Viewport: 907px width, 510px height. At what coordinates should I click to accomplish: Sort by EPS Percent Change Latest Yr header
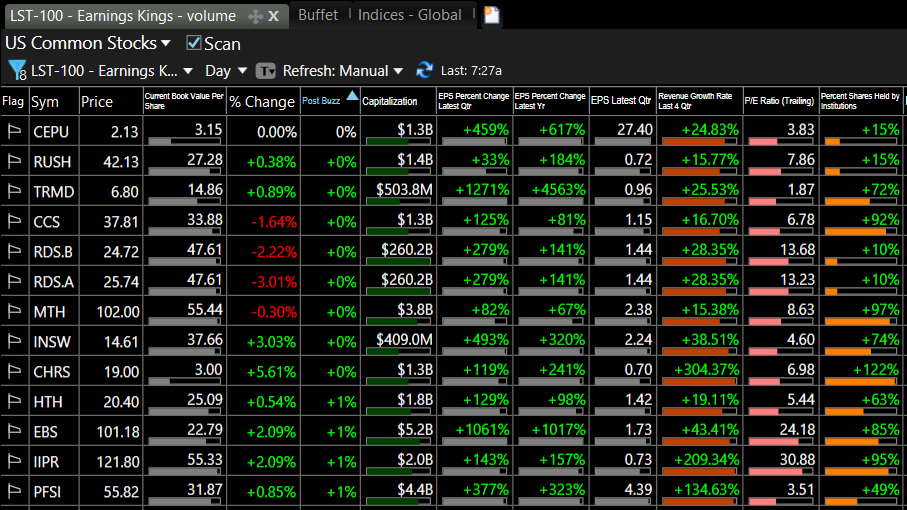(x=550, y=101)
